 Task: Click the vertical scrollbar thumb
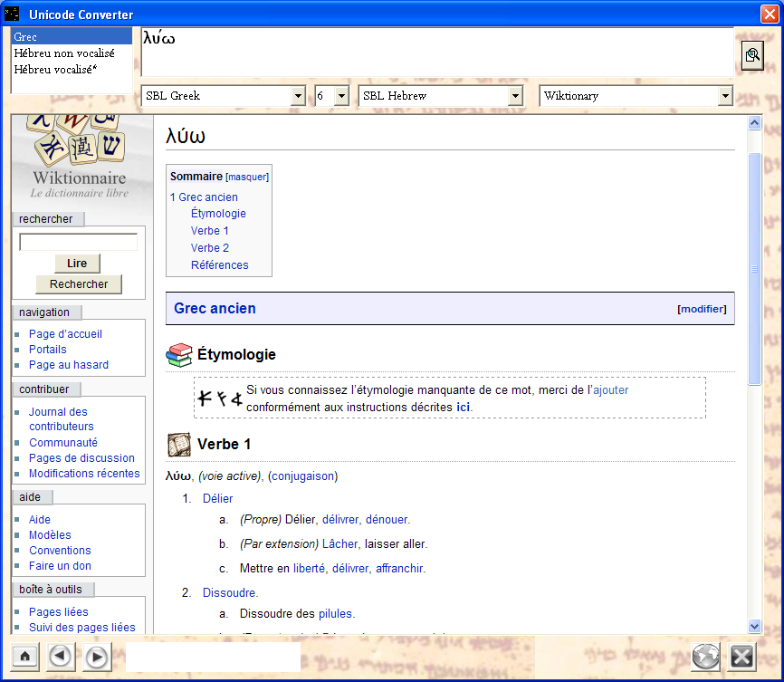tap(754, 269)
